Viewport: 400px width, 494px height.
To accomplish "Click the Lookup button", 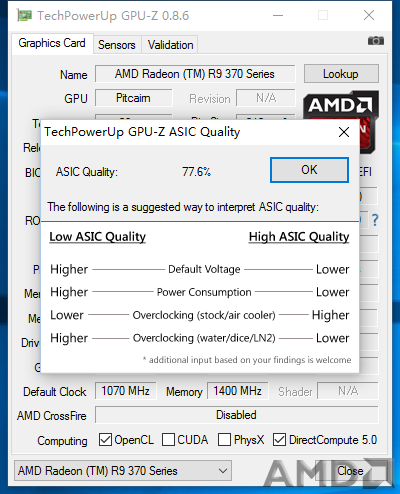I will point(341,74).
